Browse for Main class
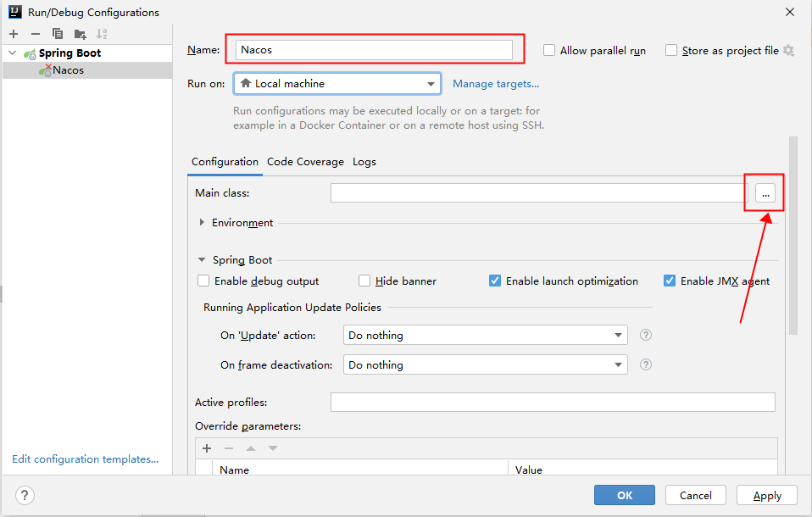The height and width of the screenshot is (517, 812). [765, 193]
